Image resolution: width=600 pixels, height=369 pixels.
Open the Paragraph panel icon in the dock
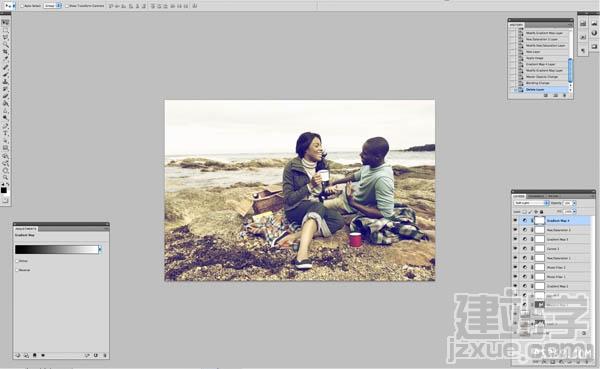coord(583,51)
